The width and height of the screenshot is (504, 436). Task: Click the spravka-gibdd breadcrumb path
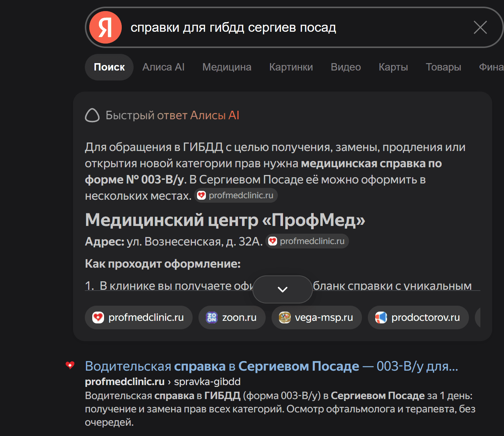click(x=207, y=382)
